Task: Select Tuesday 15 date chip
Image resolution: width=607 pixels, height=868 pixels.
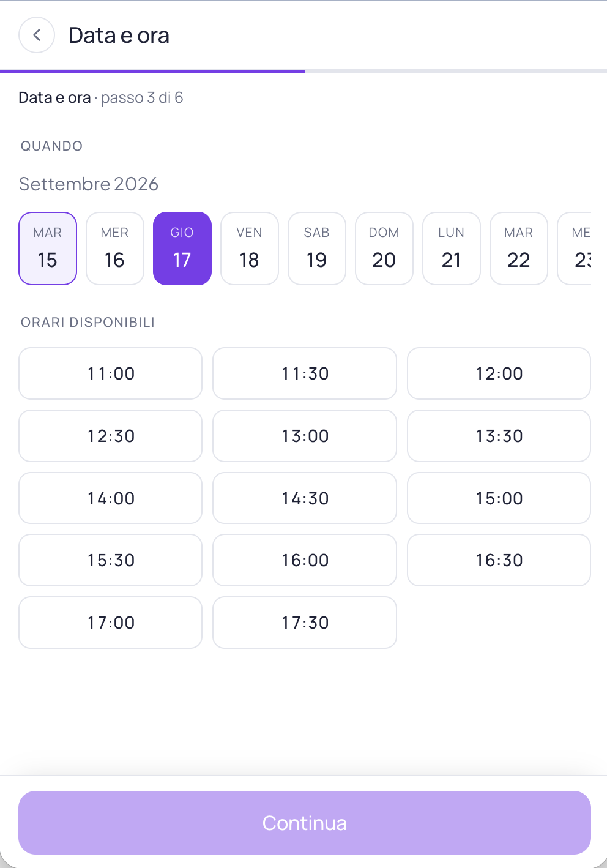Action: [x=48, y=249]
